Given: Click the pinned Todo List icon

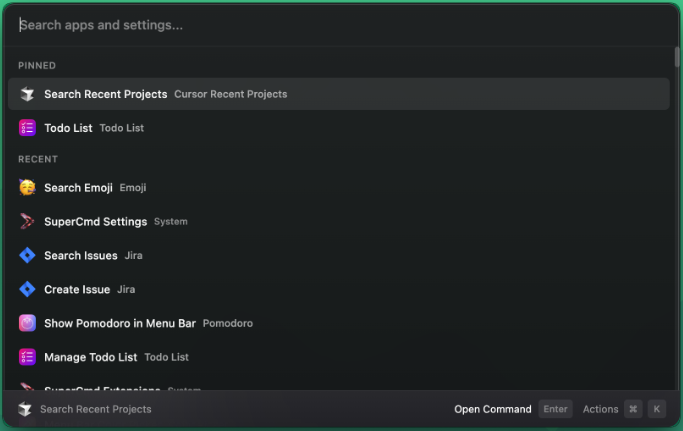Looking at the screenshot, I should point(27,128).
